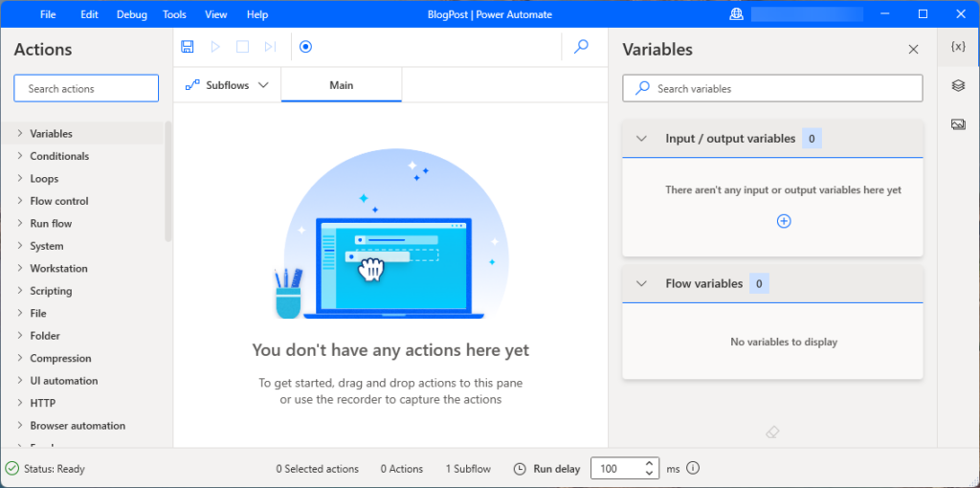
Task: Stop the flow using the square icon
Action: pyautogui.click(x=242, y=47)
